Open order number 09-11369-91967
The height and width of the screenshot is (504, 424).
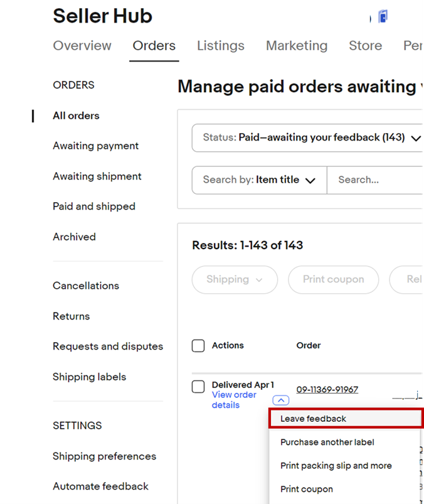327,390
